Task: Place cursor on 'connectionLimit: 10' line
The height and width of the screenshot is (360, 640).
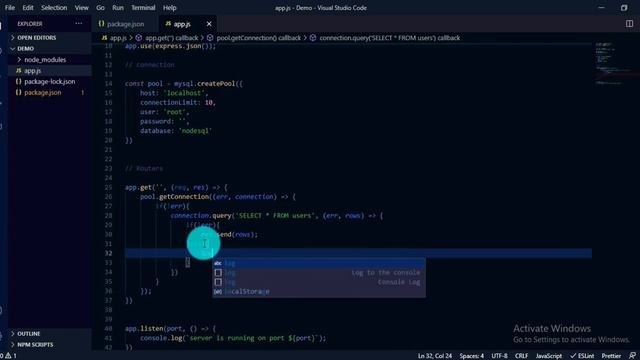Action: [x=178, y=102]
